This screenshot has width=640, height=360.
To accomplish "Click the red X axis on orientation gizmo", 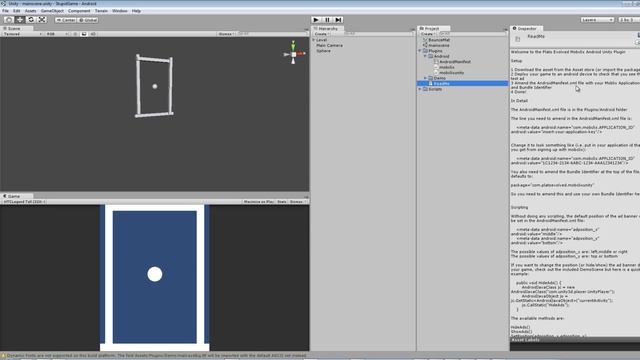I will (301, 53).
